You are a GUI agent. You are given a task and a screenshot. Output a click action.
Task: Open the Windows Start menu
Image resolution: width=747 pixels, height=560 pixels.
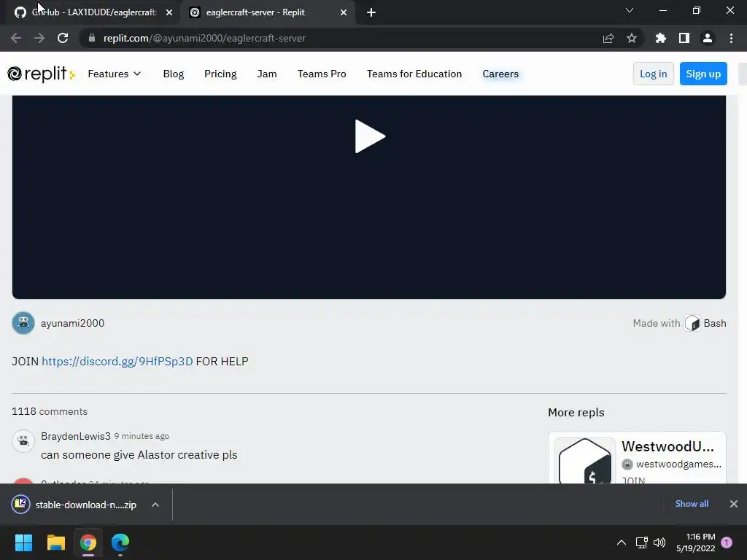[x=23, y=542]
